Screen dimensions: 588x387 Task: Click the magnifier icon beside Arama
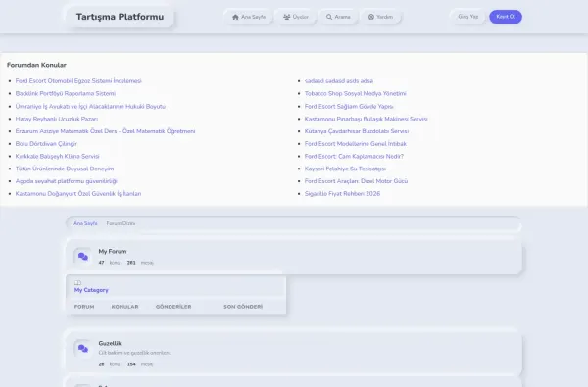(x=329, y=17)
